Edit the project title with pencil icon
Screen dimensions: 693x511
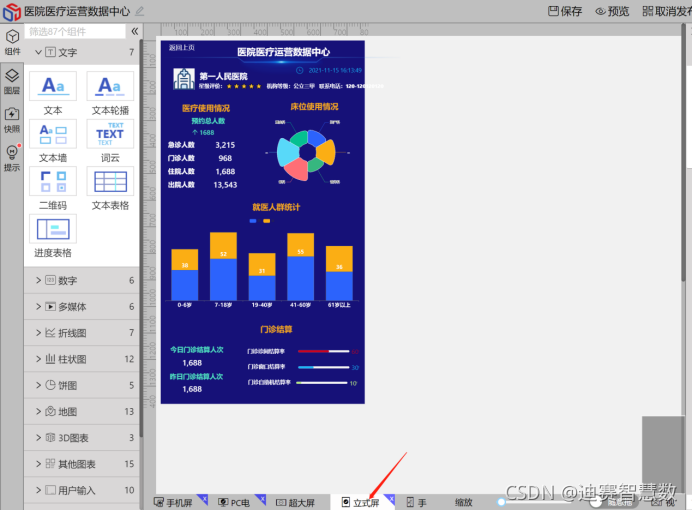[x=140, y=11]
